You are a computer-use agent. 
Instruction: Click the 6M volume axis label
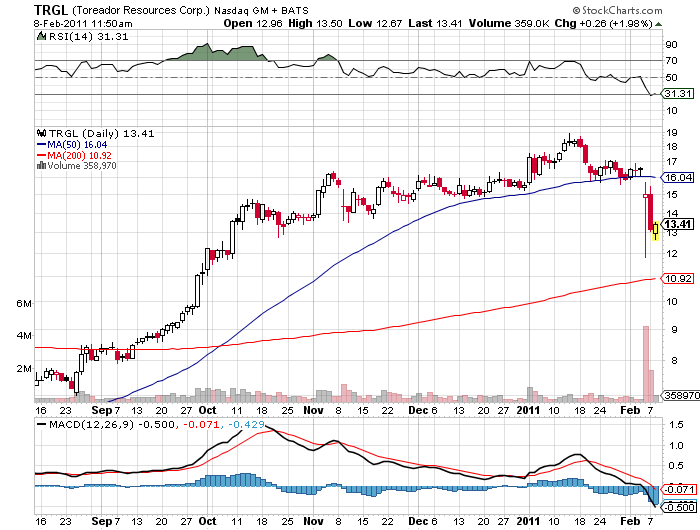point(24,304)
